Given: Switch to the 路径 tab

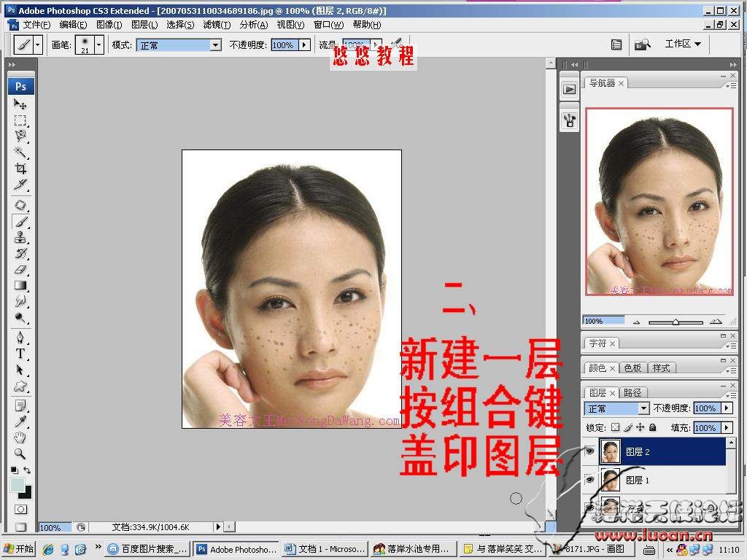Looking at the screenshot, I should pyautogui.click(x=632, y=392).
